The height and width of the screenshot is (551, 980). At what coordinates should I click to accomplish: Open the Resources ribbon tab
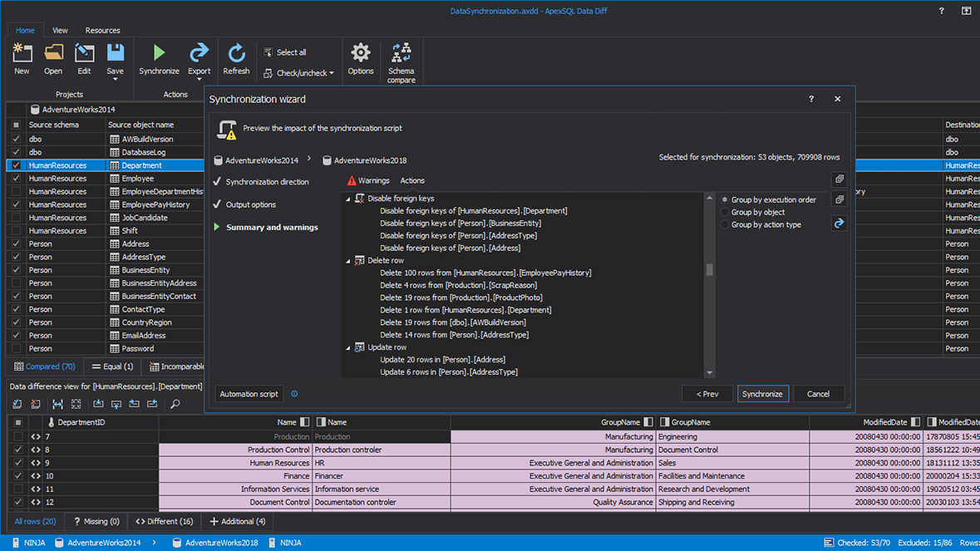102,30
